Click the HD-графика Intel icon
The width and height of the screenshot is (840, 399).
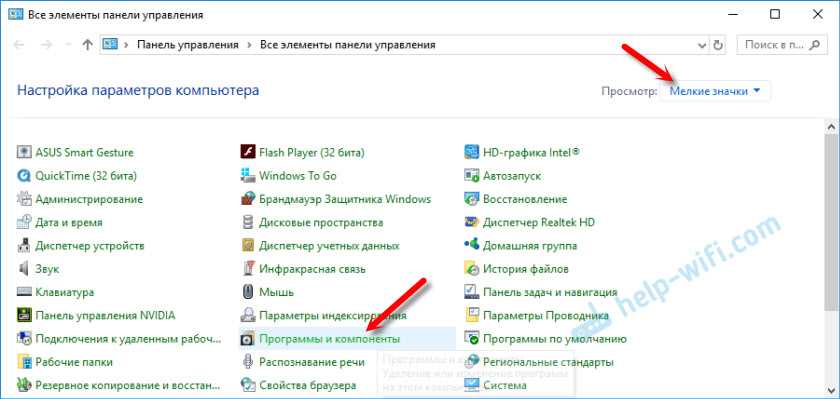click(471, 153)
